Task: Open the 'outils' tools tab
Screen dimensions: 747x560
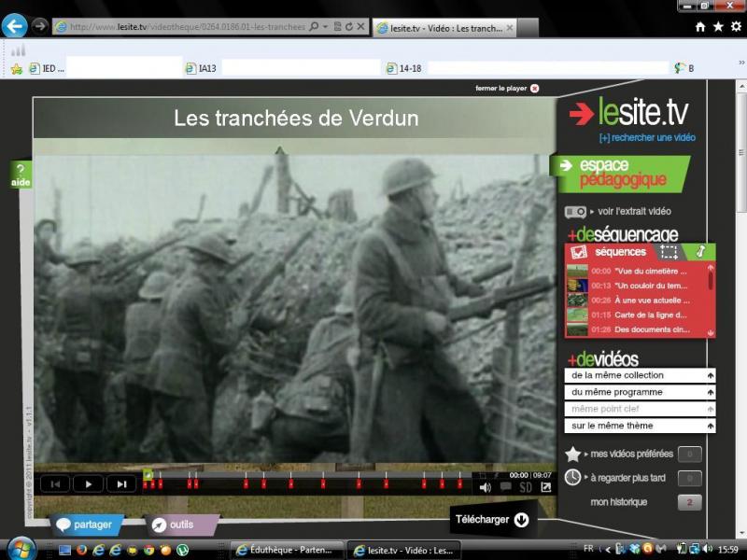Action: click(181, 525)
